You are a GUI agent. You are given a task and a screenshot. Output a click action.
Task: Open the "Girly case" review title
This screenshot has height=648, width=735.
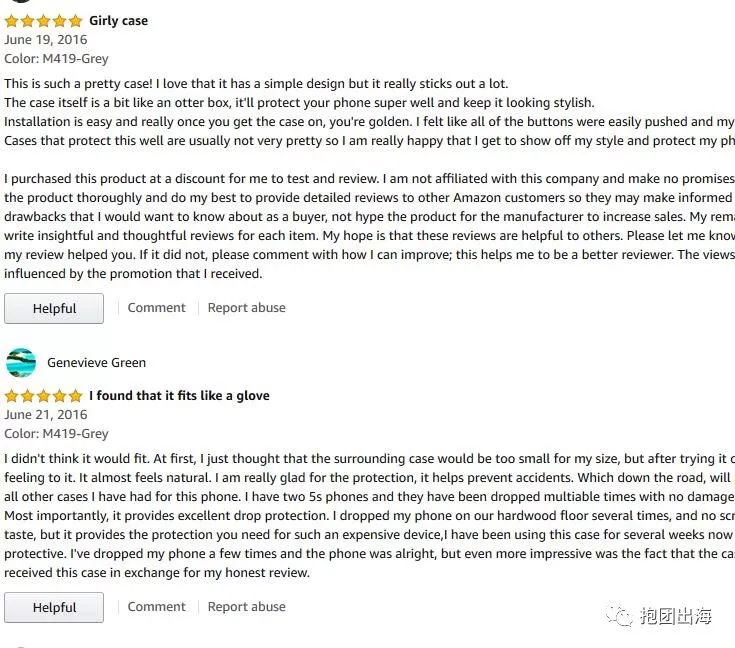coord(118,21)
